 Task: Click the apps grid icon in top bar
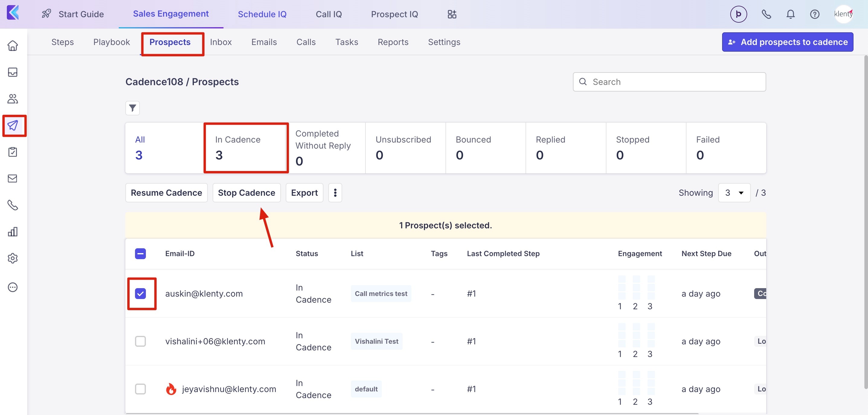[x=452, y=14]
